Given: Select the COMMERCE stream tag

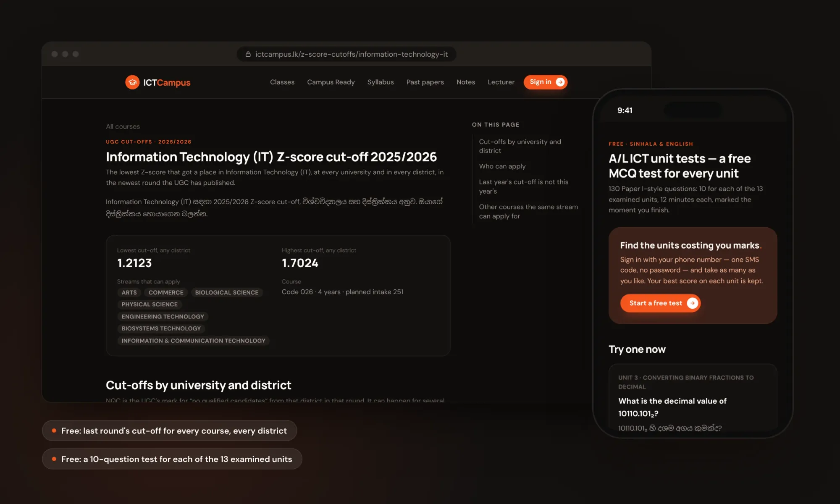Looking at the screenshot, I should tap(166, 292).
